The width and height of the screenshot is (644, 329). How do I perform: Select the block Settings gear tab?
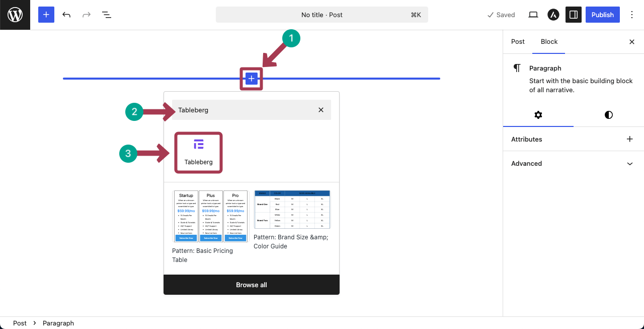click(538, 115)
